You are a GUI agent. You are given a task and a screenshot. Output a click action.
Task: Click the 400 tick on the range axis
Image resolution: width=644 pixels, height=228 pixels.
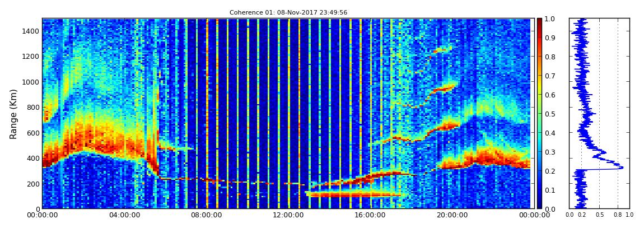pos(33,158)
